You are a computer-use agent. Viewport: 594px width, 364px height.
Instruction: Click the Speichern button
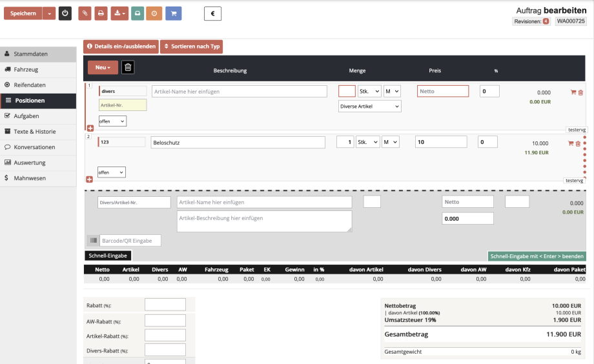pos(23,14)
